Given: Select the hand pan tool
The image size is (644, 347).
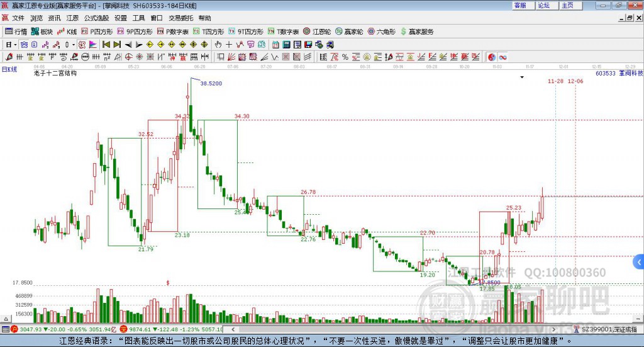Looking at the screenshot, I should 218,45.
